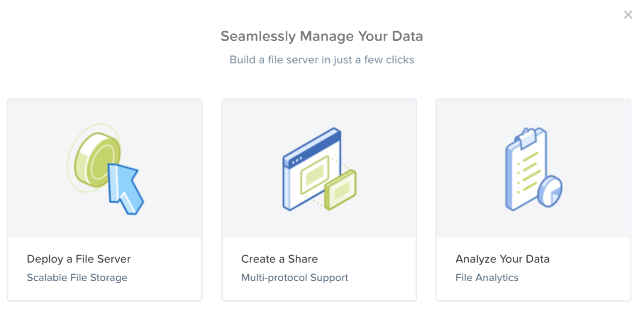Image resolution: width=644 pixels, height=321 pixels.
Task: Click the Seamlessly Manage Your Data heading
Action: pyautogui.click(x=321, y=36)
